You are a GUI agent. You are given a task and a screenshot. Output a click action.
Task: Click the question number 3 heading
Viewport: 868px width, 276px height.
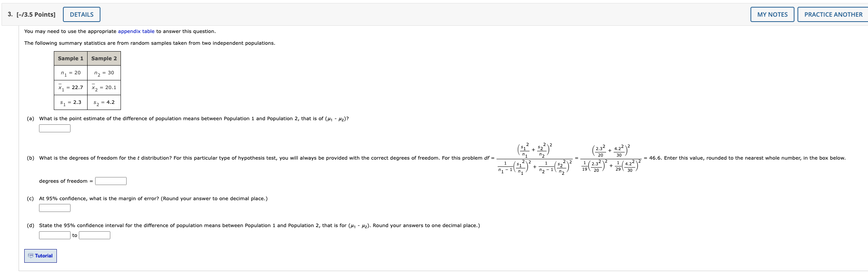coord(9,14)
